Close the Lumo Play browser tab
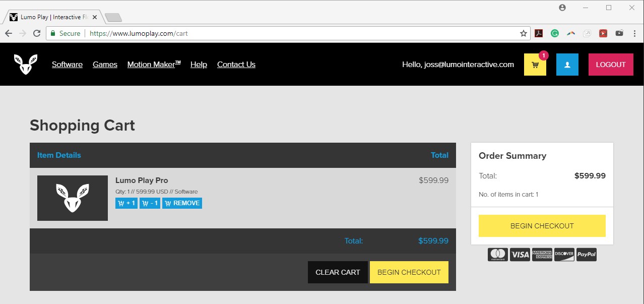 [x=95, y=17]
